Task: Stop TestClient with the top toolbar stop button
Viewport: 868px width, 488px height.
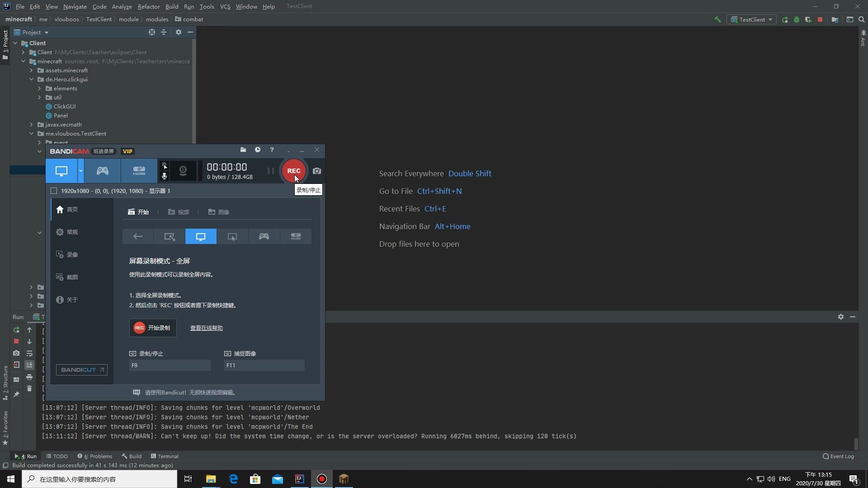Action: [820, 19]
